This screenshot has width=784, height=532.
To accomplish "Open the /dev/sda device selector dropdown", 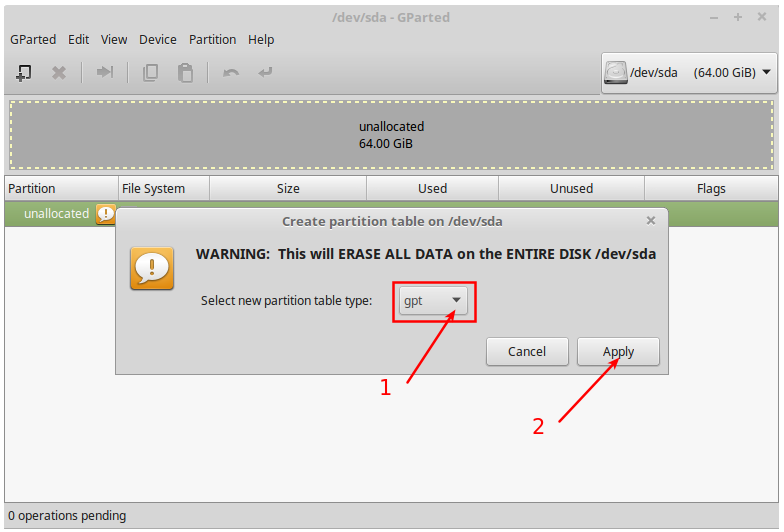I will click(x=689, y=73).
